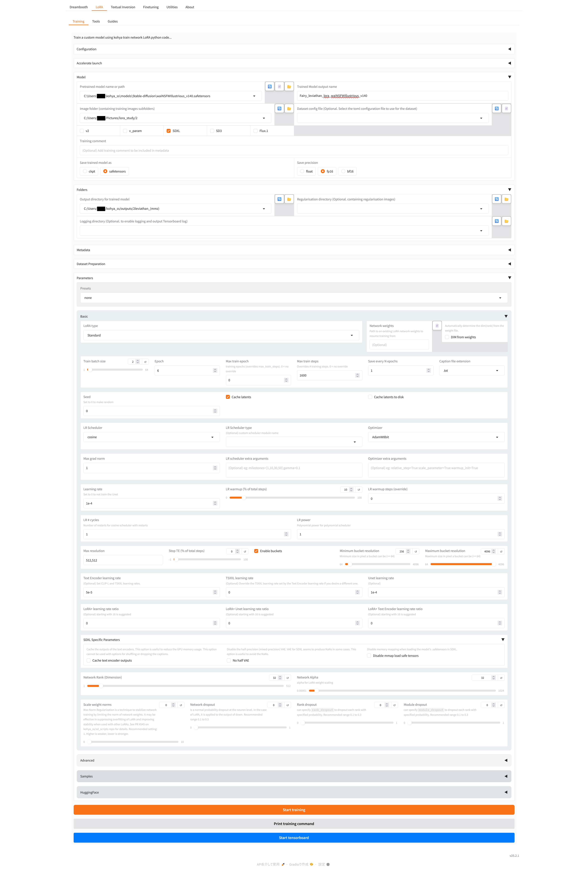Image resolution: width=588 pixels, height=871 pixels.
Task: Refresh the pretrained model list
Action: click(x=269, y=87)
